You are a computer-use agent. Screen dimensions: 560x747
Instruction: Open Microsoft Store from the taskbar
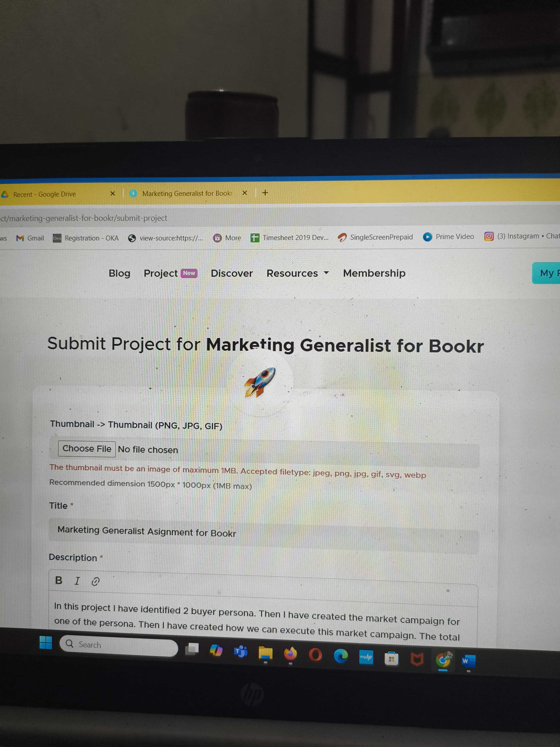392,659
